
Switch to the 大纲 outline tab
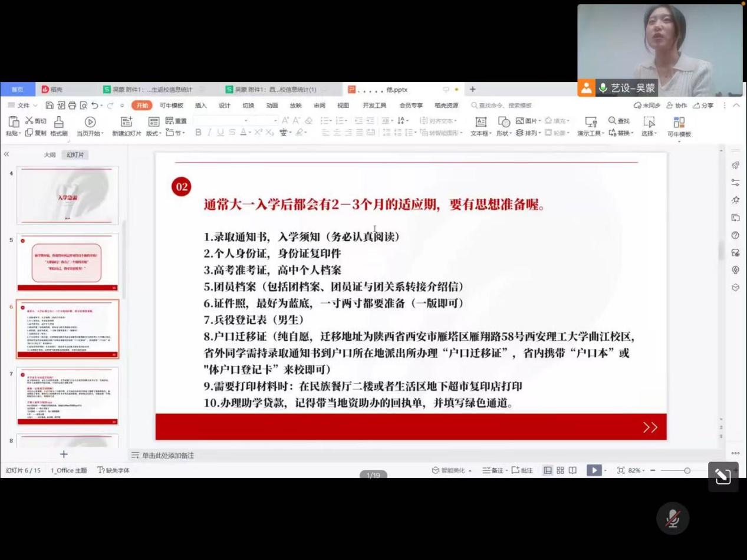(x=50, y=155)
